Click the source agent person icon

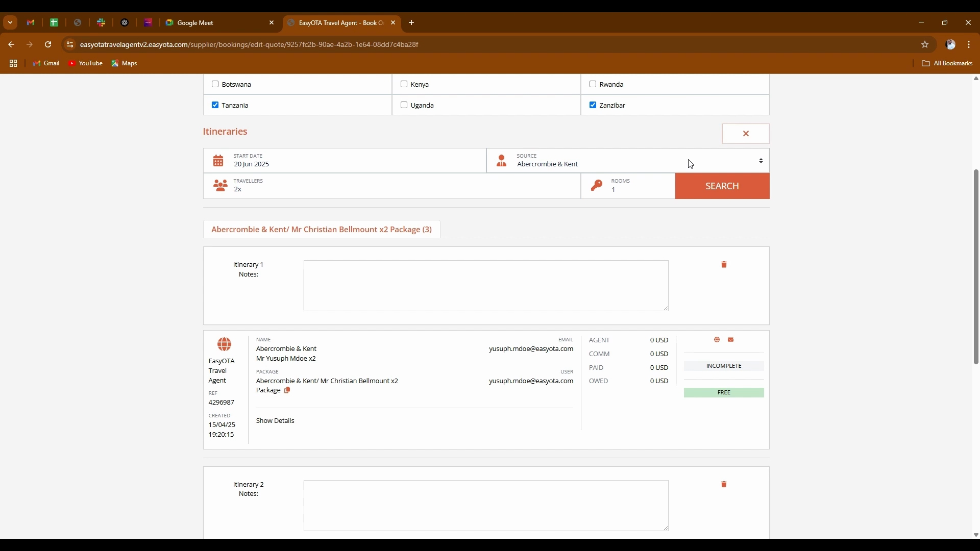pos(502,161)
